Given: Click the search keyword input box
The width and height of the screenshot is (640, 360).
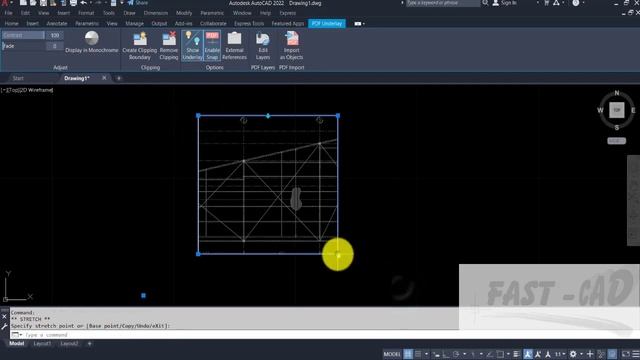Looking at the screenshot, I should (x=443, y=3).
